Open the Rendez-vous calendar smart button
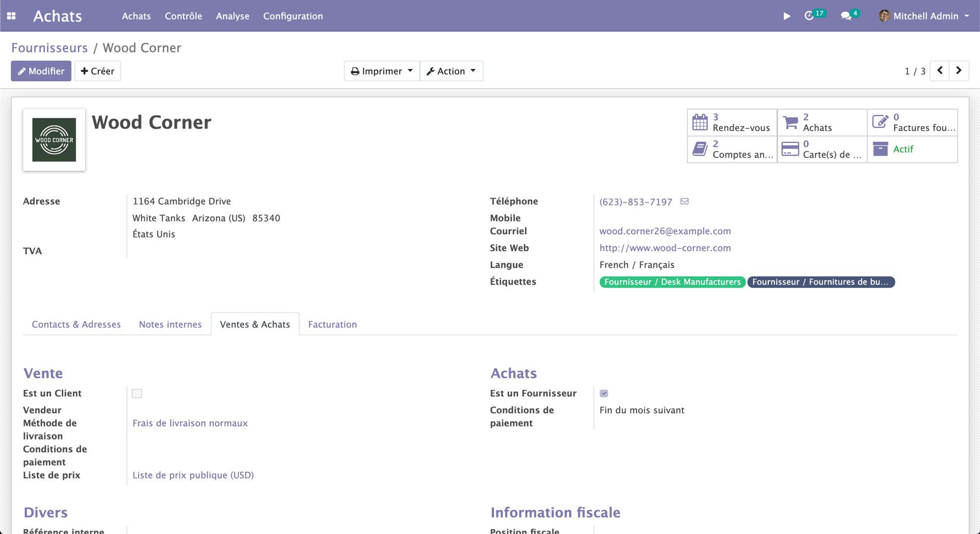 731,122
